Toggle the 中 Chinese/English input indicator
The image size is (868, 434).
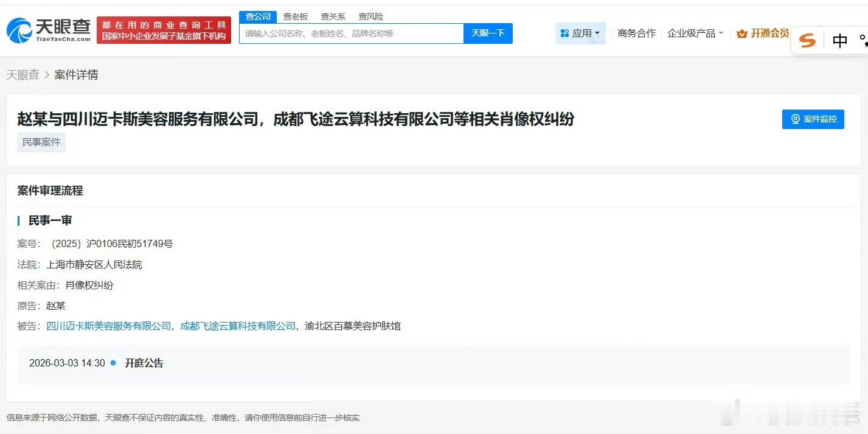839,41
